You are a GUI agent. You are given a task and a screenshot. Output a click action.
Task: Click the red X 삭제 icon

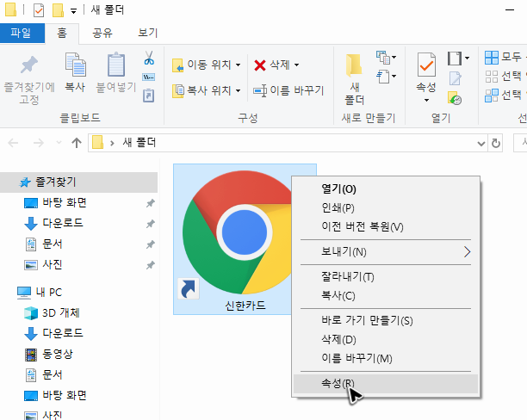(260, 65)
